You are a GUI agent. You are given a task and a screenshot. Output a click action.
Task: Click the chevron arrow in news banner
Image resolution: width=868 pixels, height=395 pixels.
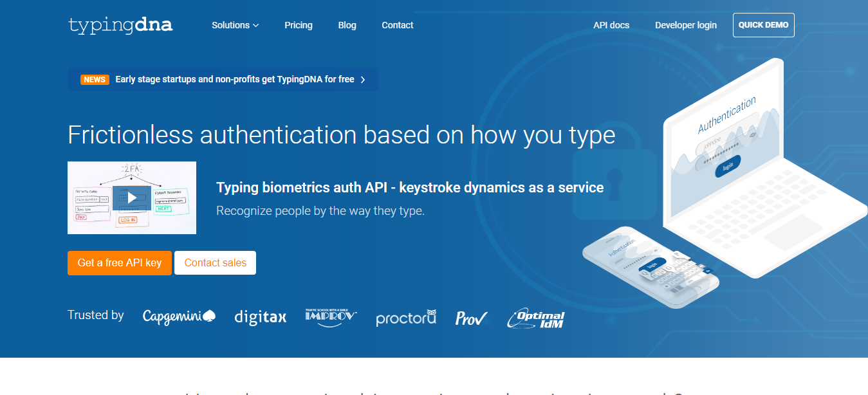(x=363, y=80)
